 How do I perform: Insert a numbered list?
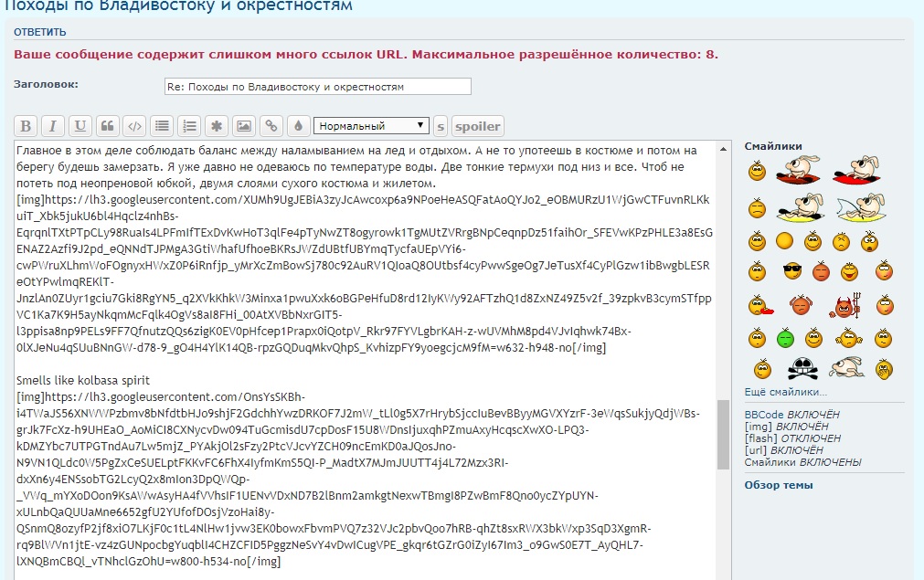(189, 126)
